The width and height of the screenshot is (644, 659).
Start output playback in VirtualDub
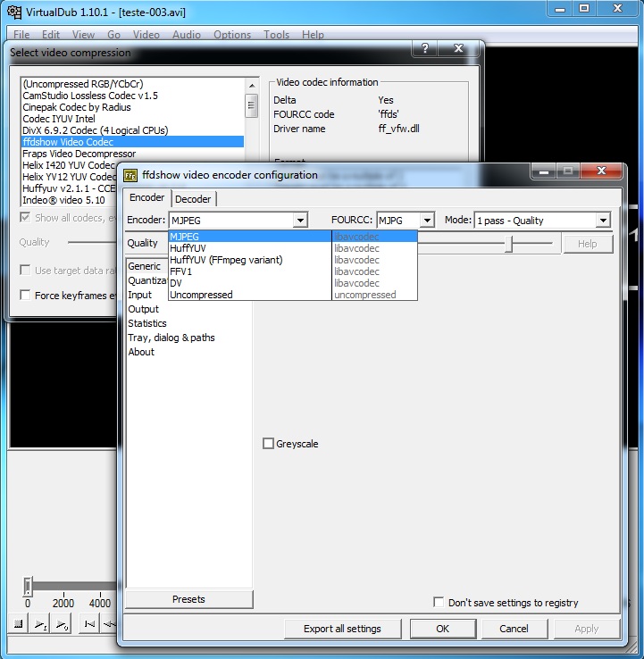click(62, 623)
